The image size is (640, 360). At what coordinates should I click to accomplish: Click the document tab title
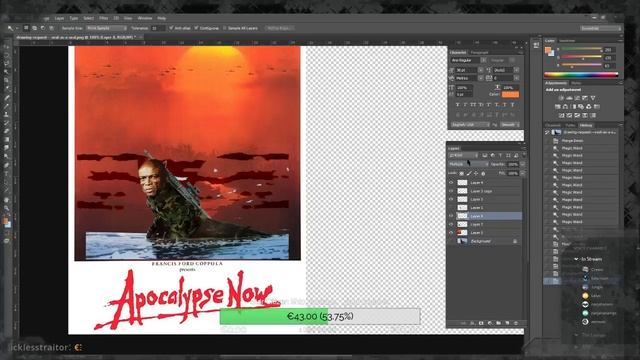pyautogui.click(x=76, y=37)
